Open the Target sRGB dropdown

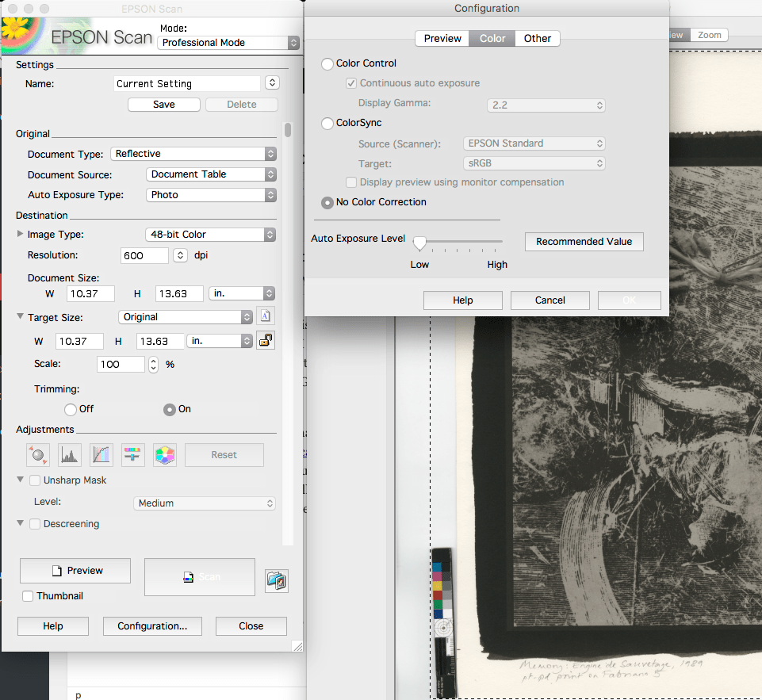tap(534, 163)
